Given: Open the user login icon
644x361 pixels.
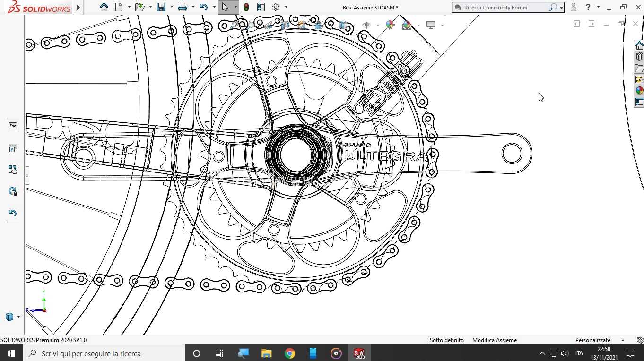Looking at the screenshot, I should pyautogui.click(x=574, y=7).
